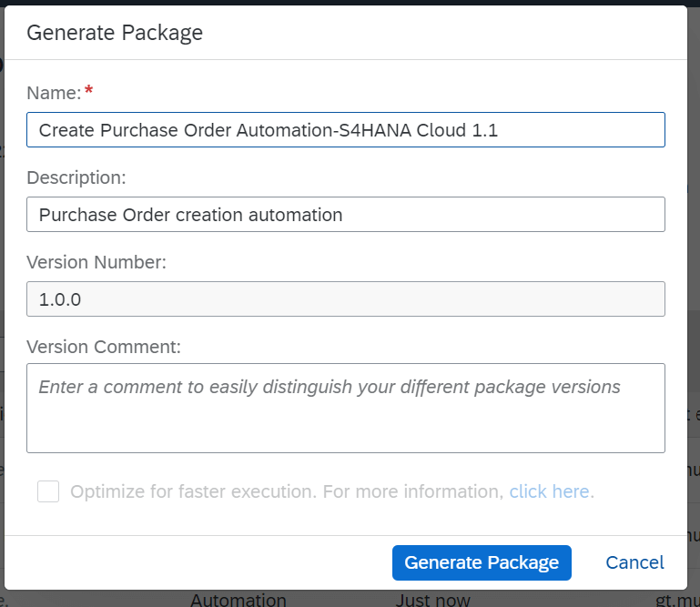Screen dimensions: 700x607
Task: Click the Description input field
Action: point(346,215)
